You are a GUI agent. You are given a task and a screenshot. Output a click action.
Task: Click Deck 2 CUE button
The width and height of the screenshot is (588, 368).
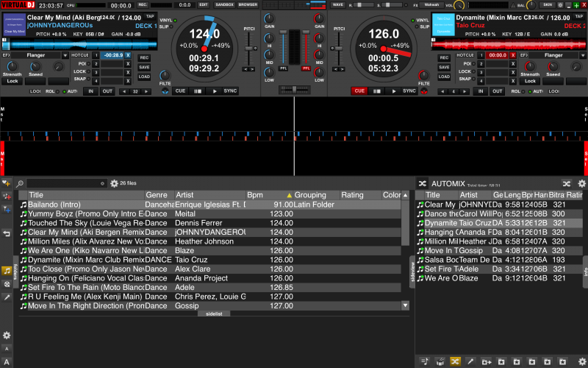pos(359,91)
